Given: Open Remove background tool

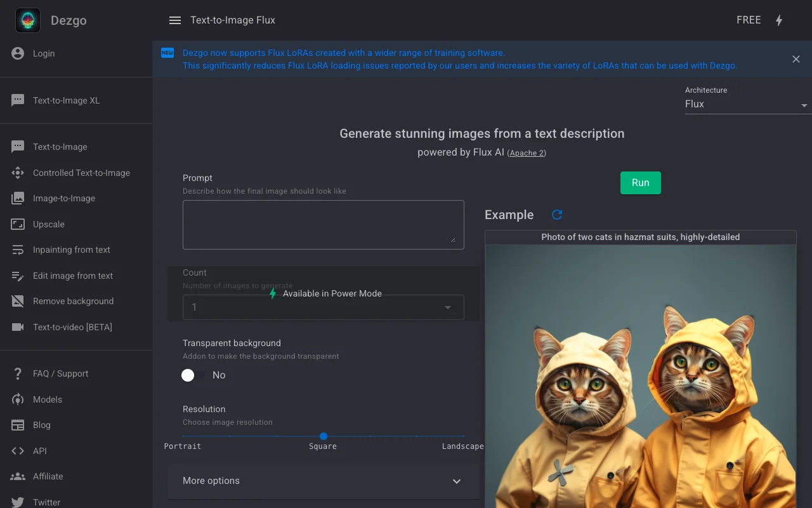Looking at the screenshot, I should tap(73, 301).
